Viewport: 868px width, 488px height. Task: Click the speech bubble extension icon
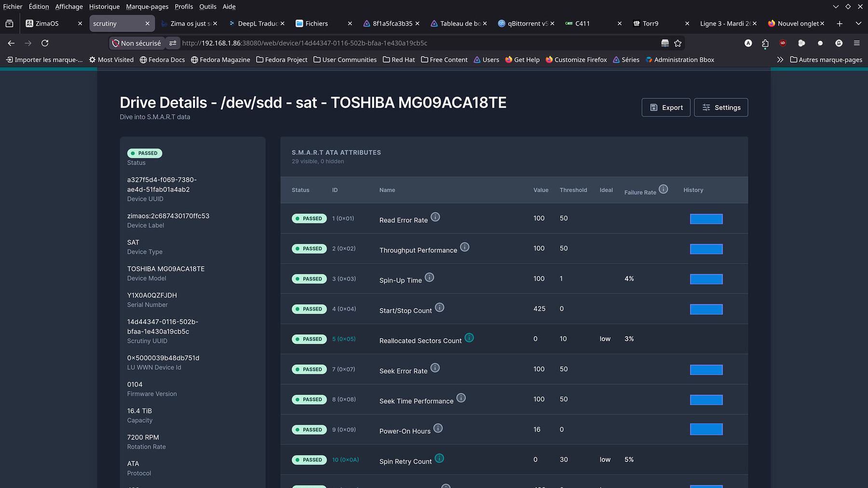820,43
